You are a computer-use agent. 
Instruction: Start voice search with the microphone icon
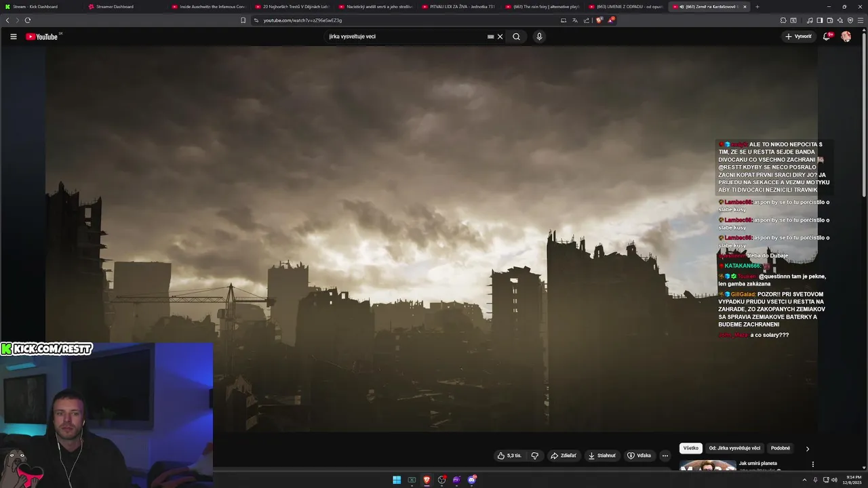pyautogui.click(x=539, y=37)
